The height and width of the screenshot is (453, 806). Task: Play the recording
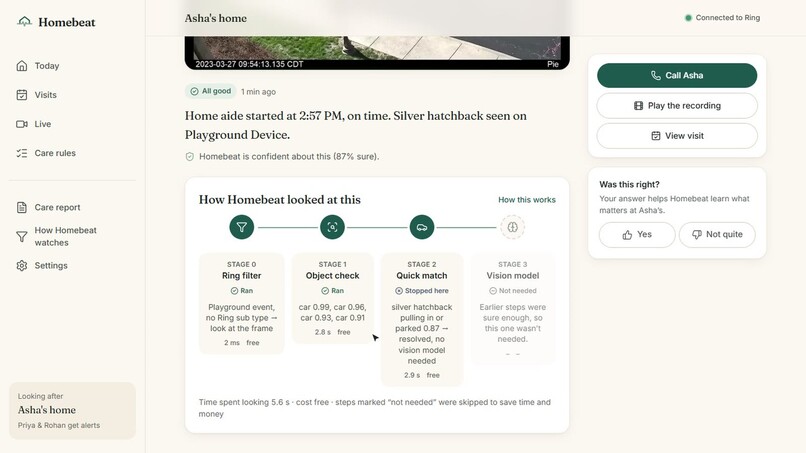click(x=677, y=105)
